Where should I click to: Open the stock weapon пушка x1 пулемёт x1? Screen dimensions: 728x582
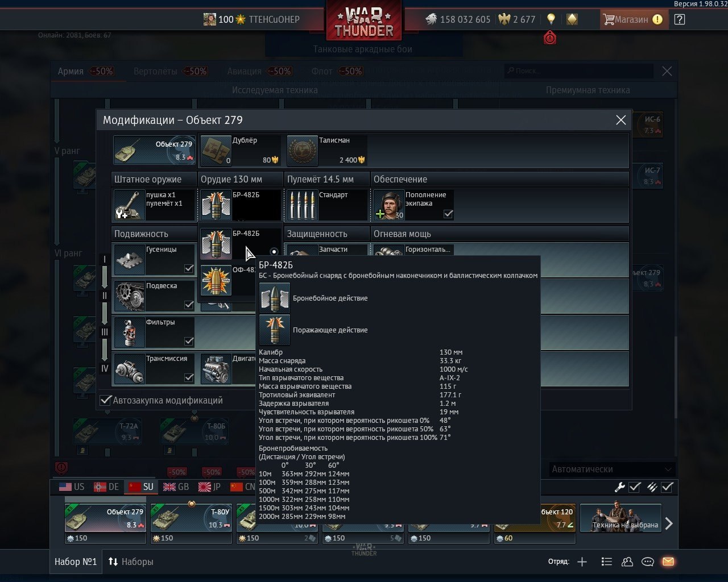(154, 205)
